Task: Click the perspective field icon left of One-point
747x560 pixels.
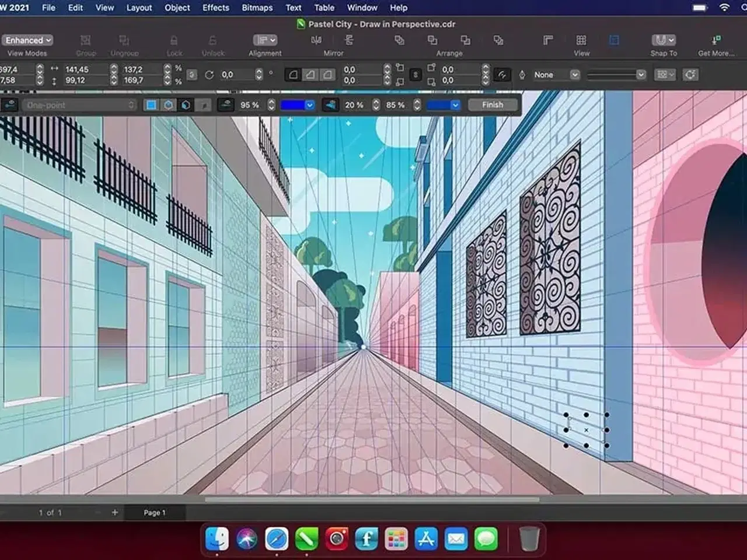Action: (10, 105)
